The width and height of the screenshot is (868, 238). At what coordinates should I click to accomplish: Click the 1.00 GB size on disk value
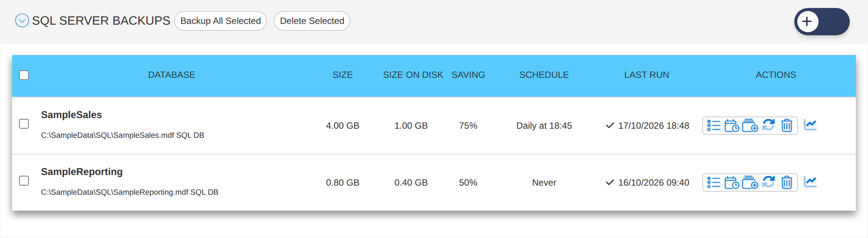tap(411, 126)
